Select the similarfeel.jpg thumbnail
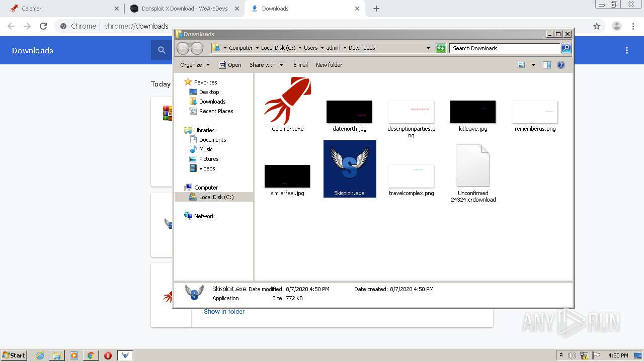 287,176
